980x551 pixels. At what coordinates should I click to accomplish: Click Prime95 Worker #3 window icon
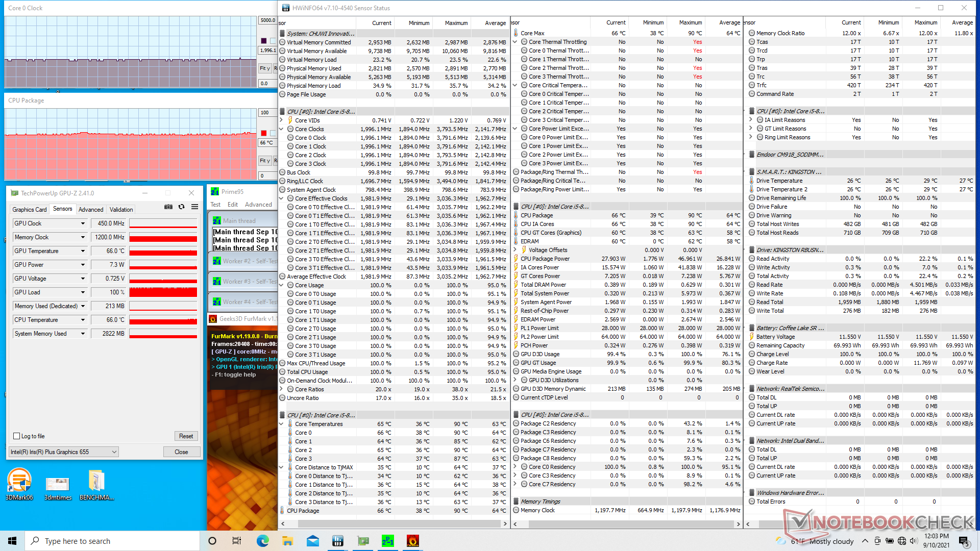pyautogui.click(x=217, y=281)
